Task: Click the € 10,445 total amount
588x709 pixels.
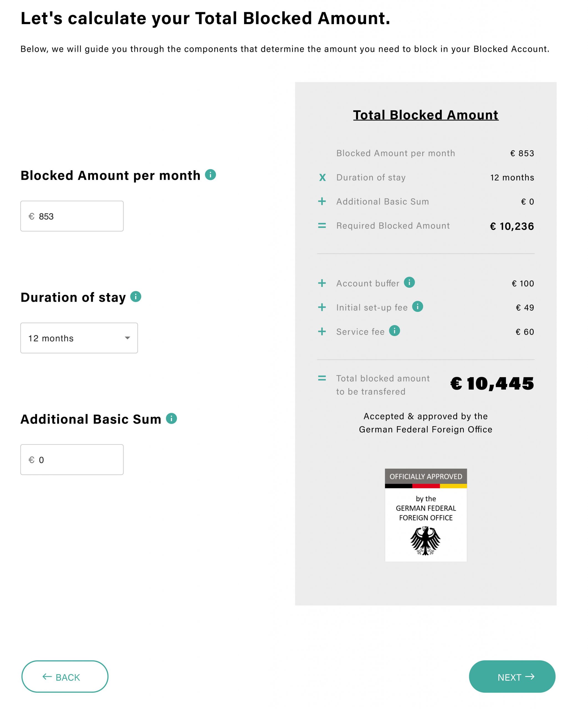Action: click(492, 384)
